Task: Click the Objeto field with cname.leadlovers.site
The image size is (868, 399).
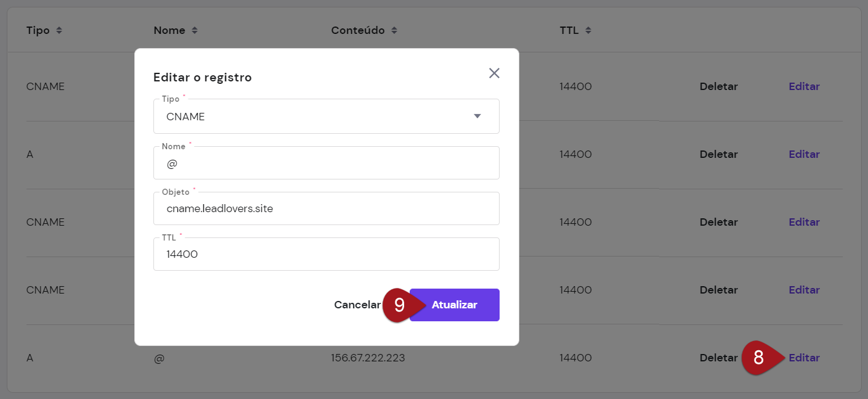Action: point(326,209)
